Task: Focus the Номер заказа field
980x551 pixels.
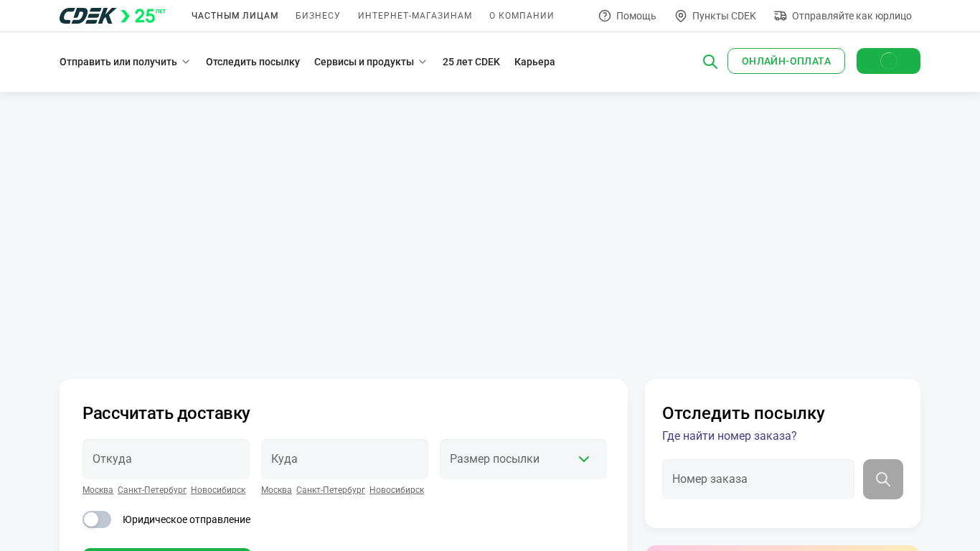Action: pos(758,479)
